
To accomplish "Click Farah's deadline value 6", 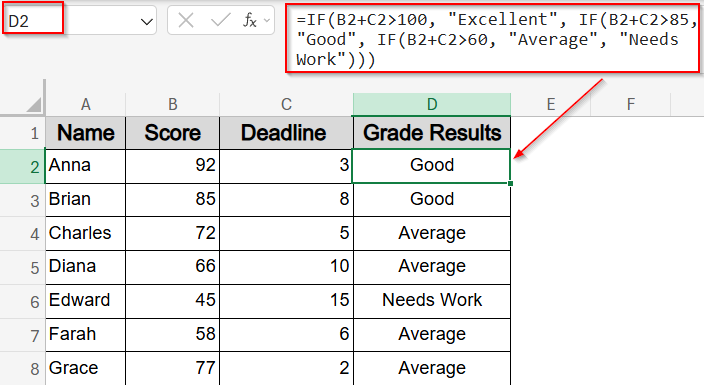I will 286,335.
